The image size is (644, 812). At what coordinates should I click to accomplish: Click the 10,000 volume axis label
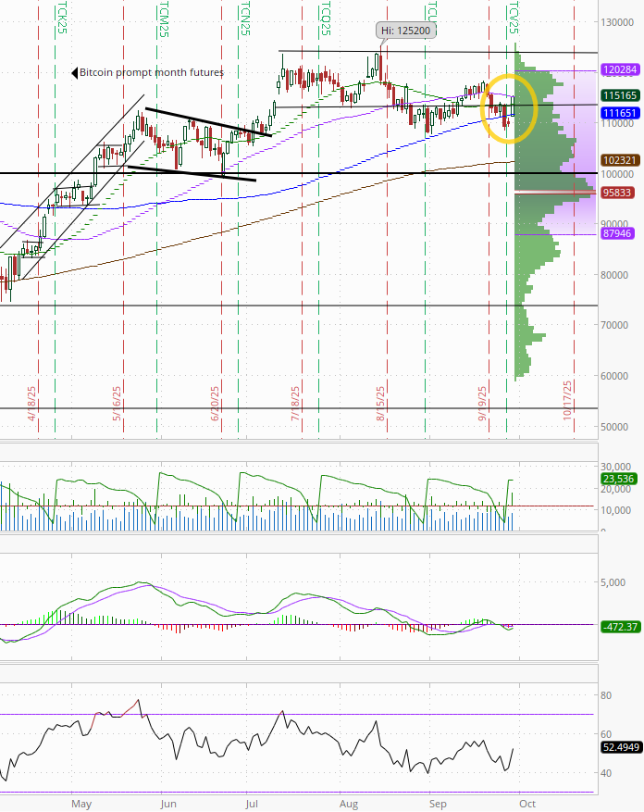tap(615, 510)
